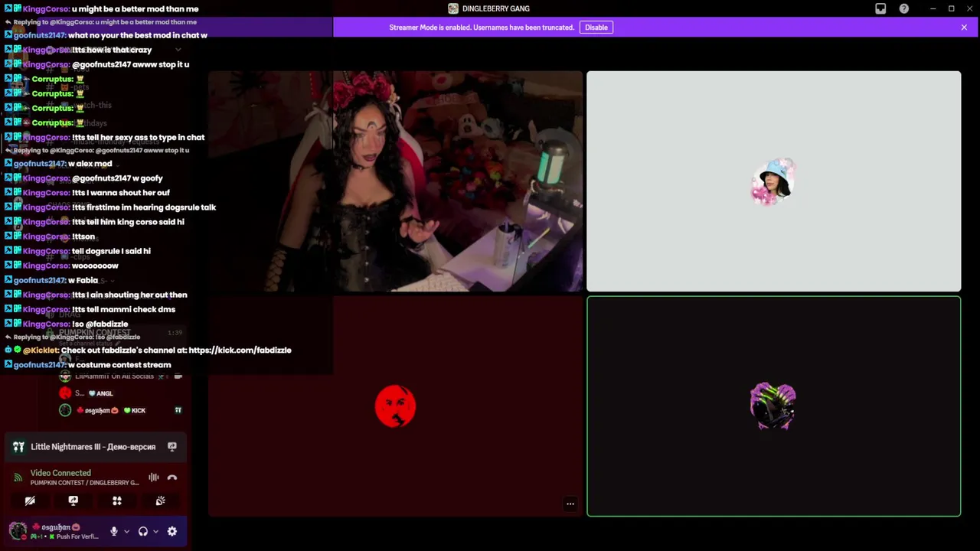Open the Video Connected connection details
Image resolution: width=980 pixels, height=551 pixels.
tap(60, 473)
